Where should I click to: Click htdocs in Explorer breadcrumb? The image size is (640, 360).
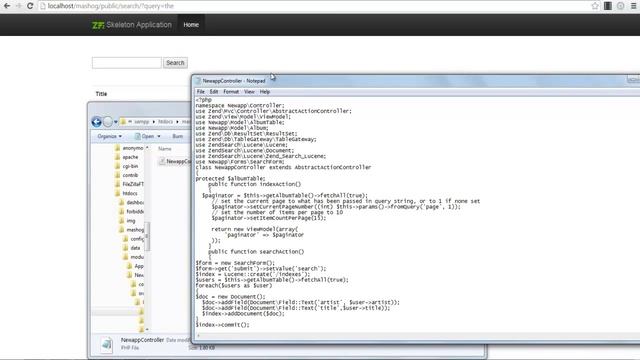165,122
